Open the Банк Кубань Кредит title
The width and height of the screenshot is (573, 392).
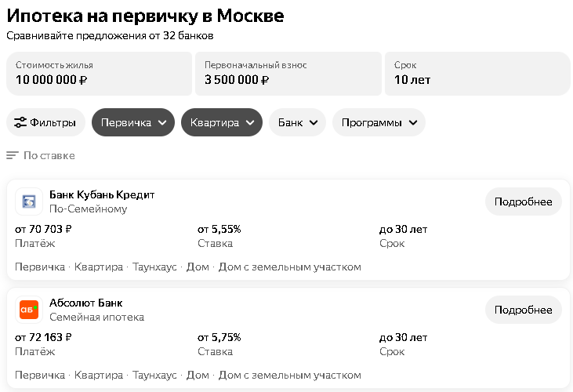point(102,194)
